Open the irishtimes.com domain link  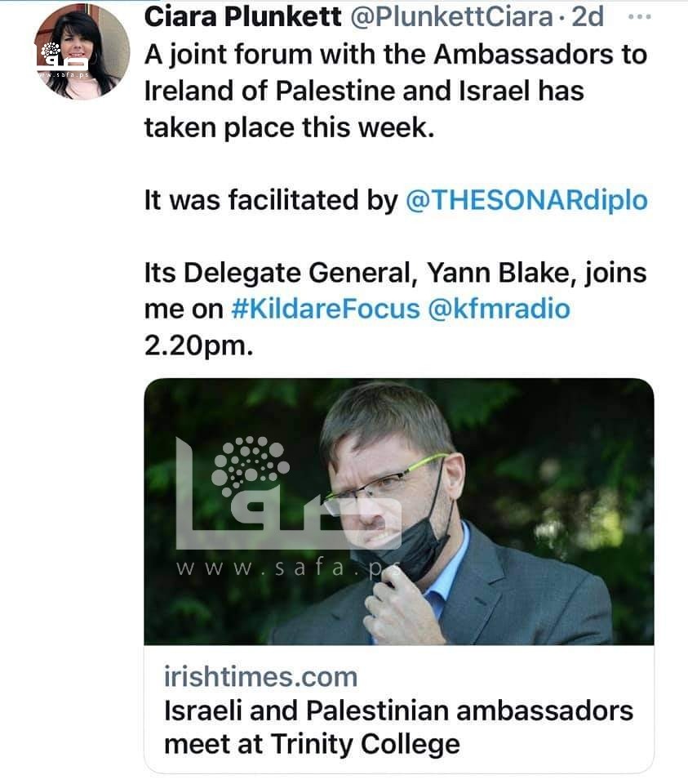coord(260,676)
